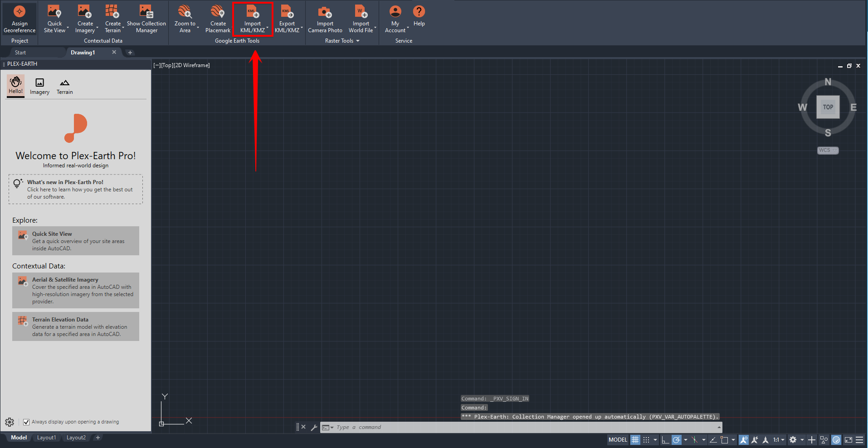Click Create Placemark tool
Image resolution: width=868 pixels, height=448 pixels.
[x=218, y=19]
